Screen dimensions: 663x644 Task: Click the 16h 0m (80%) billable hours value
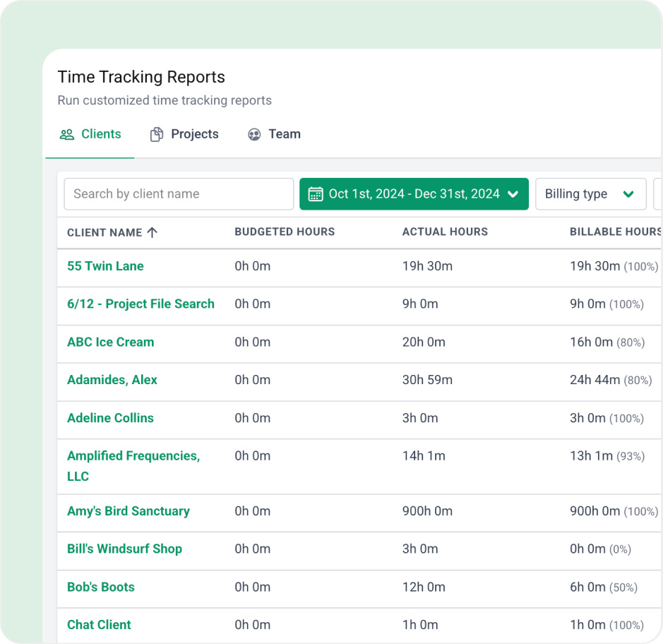coord(607,342)
